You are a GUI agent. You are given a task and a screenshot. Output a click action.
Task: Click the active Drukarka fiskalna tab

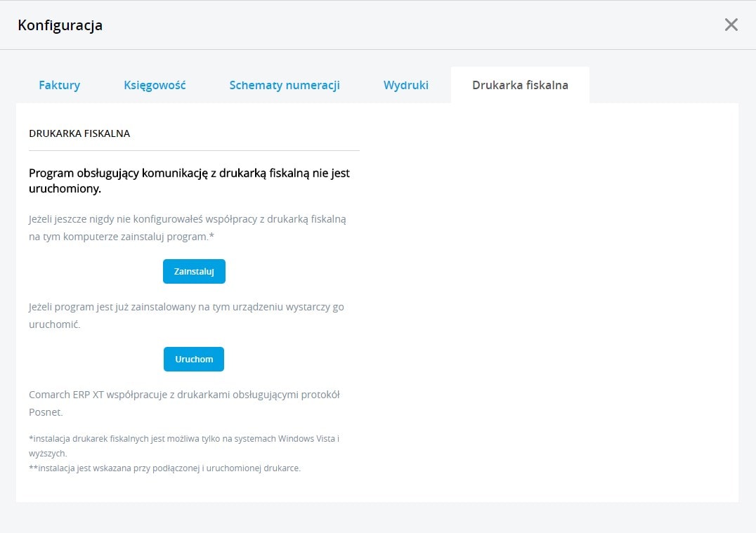click(520, 85)
